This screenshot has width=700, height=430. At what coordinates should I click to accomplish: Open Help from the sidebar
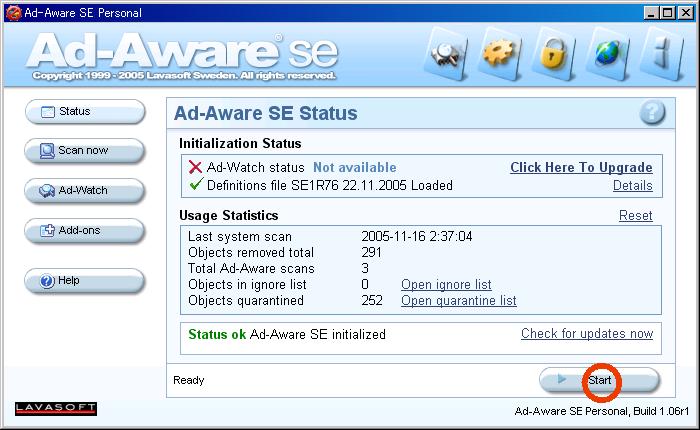click(x=85, y=281)
